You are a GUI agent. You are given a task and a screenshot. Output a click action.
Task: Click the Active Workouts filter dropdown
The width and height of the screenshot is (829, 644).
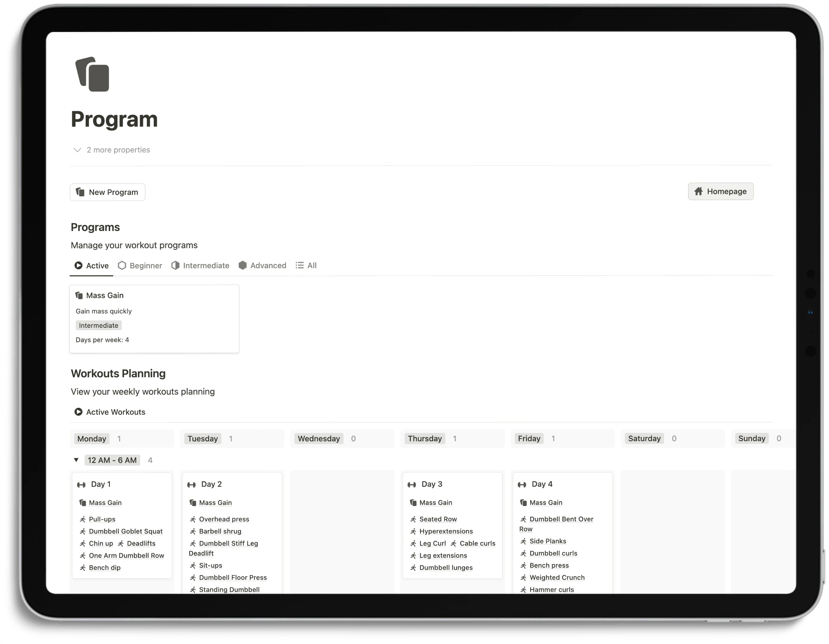pos(110,411)
